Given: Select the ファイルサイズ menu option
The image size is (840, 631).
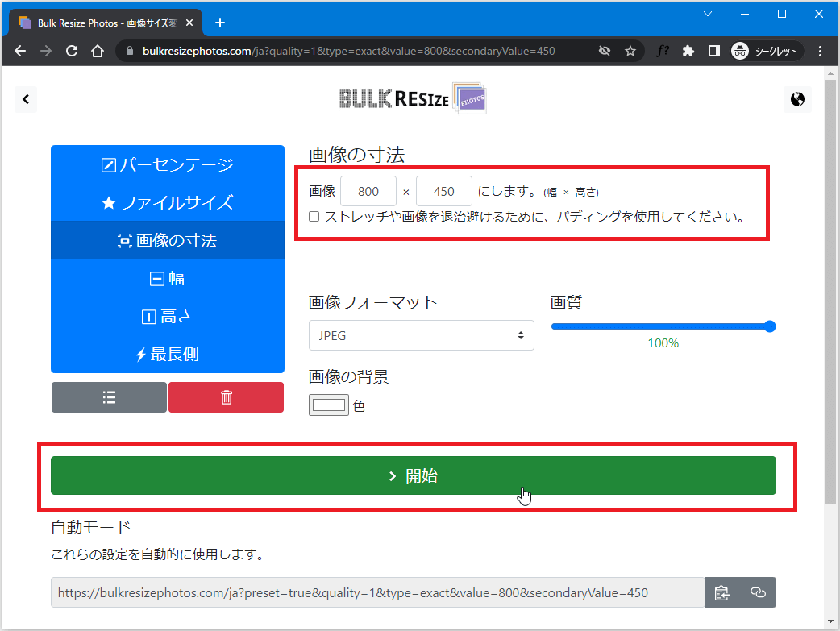Looking at the screenshot, I should (168, 202).
